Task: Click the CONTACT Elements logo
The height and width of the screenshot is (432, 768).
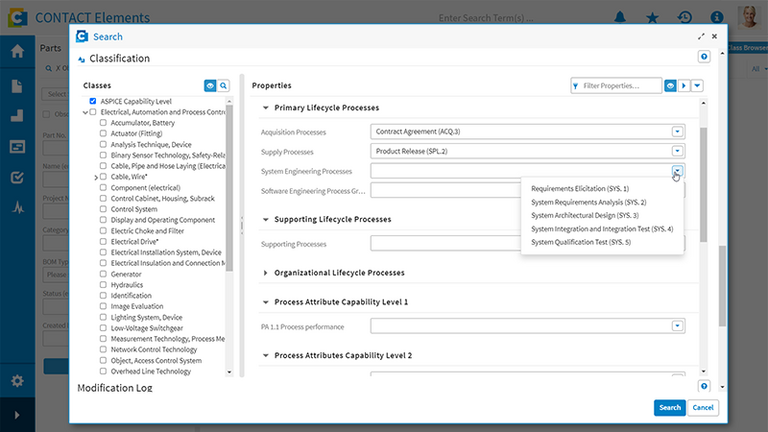Action: tap(17, 18)
